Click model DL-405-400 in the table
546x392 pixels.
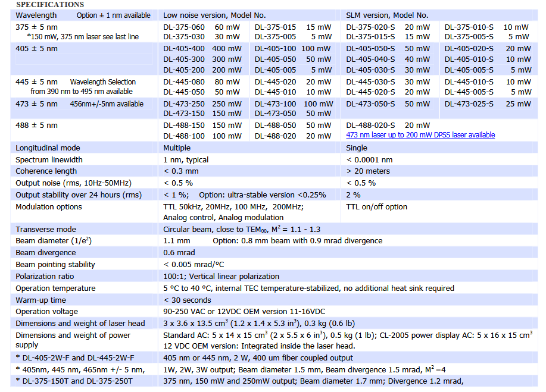184,49
